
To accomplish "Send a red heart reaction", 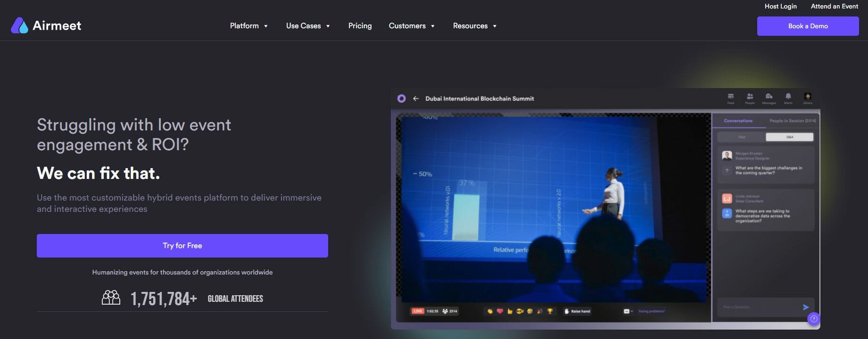I will point(500,311).
